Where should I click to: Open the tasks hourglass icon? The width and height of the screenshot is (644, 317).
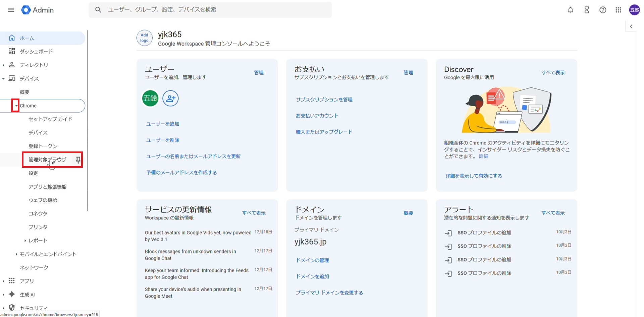[x=586, y=10]
